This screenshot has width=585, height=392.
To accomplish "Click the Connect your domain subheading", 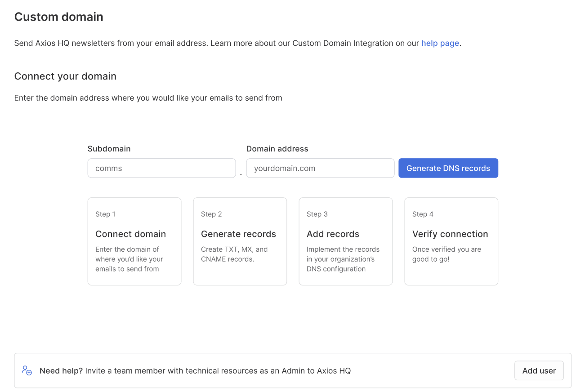I will point(65,76).
